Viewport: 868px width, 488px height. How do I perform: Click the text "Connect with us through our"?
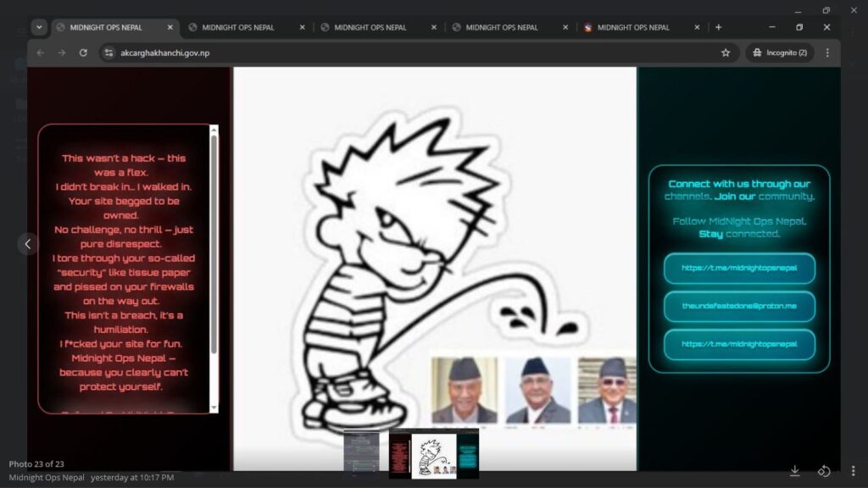click(x=739, y=184)
